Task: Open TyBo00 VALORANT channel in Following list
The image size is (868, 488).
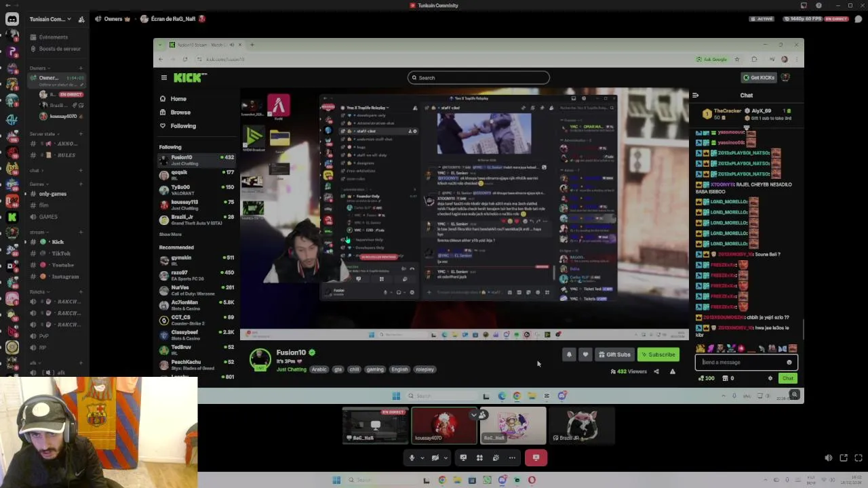Action: point(197,190)
